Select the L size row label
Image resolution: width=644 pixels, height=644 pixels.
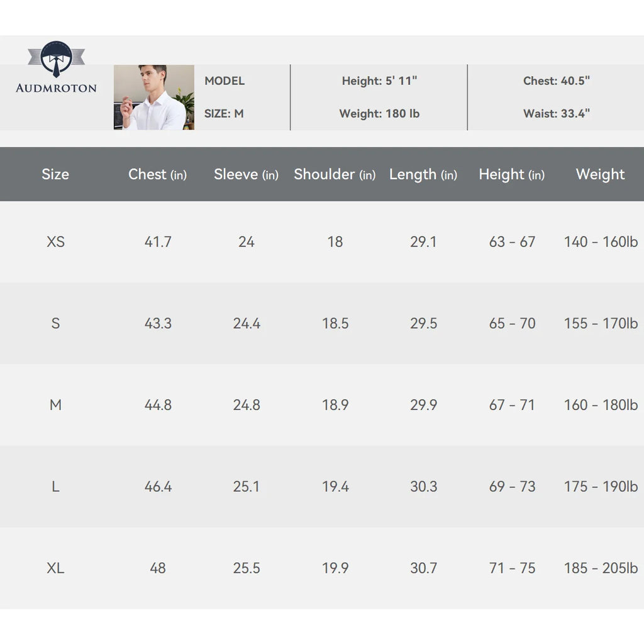(x=55, y=487)
